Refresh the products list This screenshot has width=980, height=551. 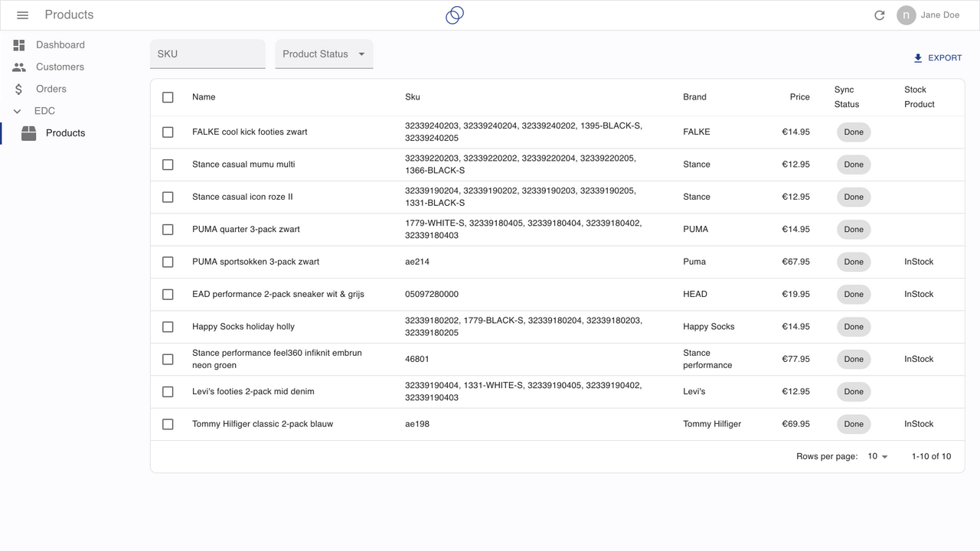click(x=880, y=15)
